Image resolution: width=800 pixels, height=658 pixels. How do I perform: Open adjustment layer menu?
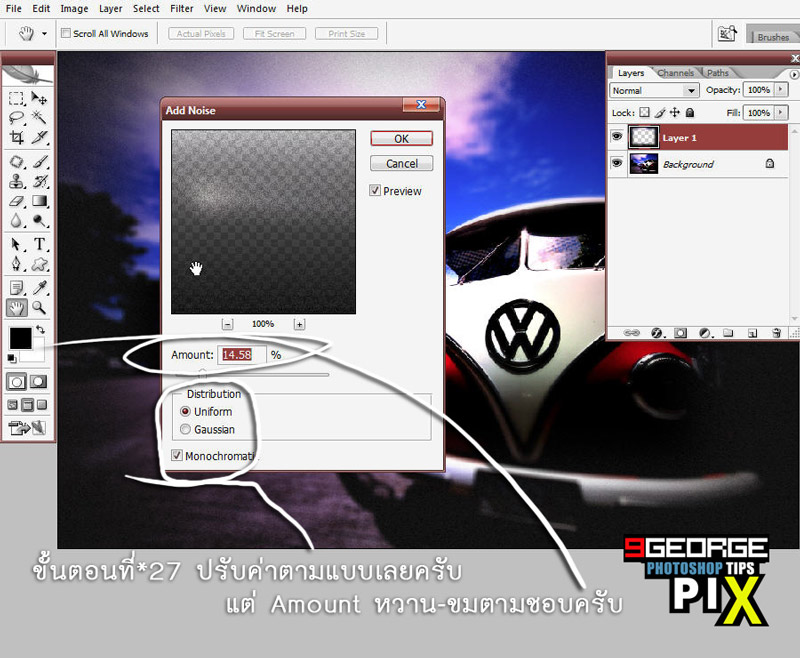coord(705,333)
